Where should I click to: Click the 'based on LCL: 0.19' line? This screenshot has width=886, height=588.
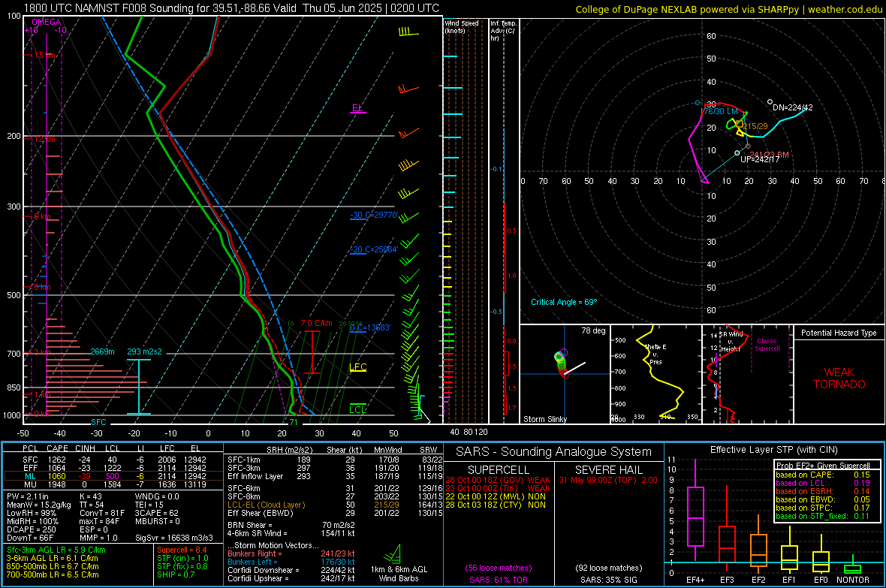click(x=823, y=483)
